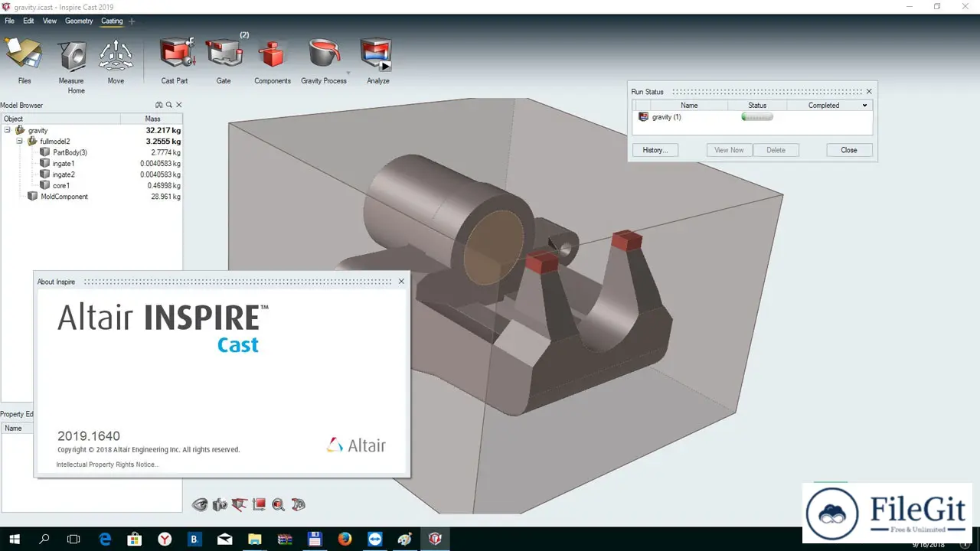
Task: Collapse the fullmodel2 tree node
Action: point(19,142)
